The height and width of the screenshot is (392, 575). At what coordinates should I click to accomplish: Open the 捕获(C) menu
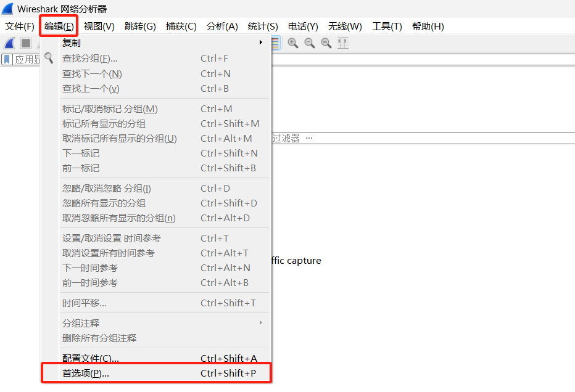point(181,27)
